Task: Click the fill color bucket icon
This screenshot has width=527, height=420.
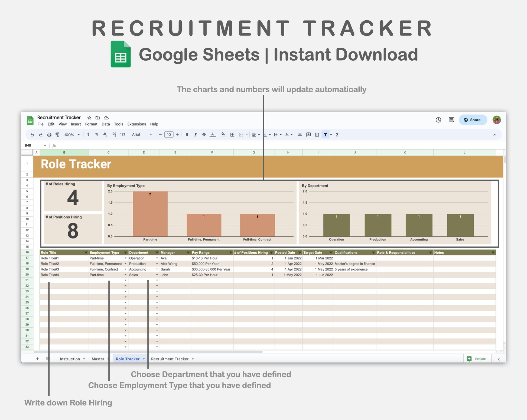Action: tap(223, 134)
